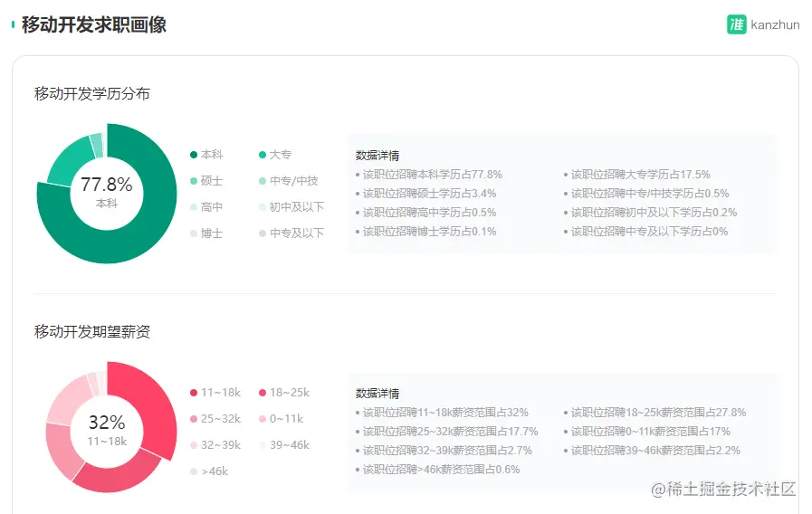Click the kanzhun logo icon
The height and width of the screenshot is (514, 812).
(x=736, y=24)
